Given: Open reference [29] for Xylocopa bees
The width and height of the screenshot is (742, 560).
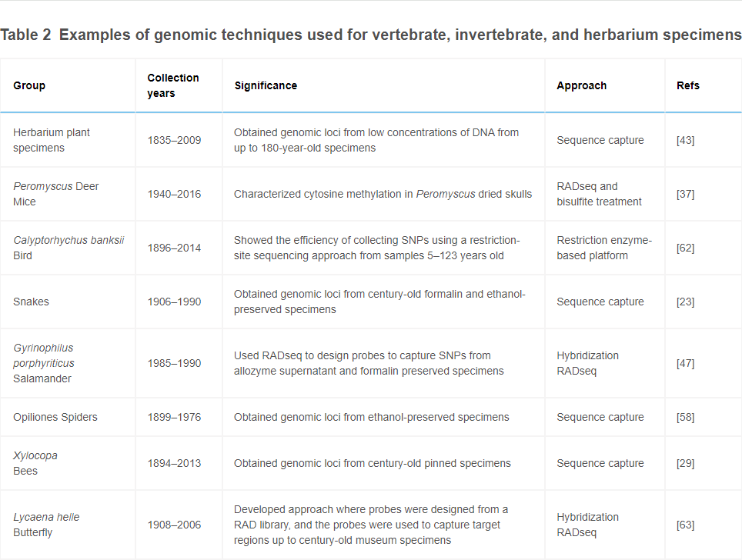Looking at the screenshot, I should pyautogui.click(x=685, y=463).
